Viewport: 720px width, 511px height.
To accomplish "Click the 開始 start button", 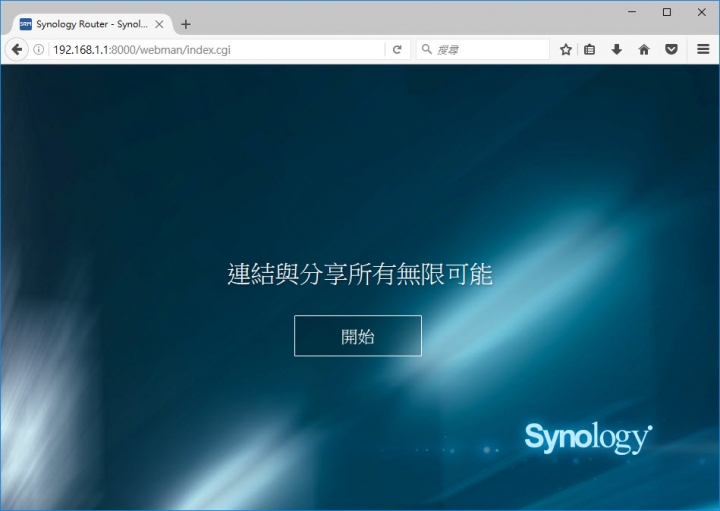I will click(358, 336).
